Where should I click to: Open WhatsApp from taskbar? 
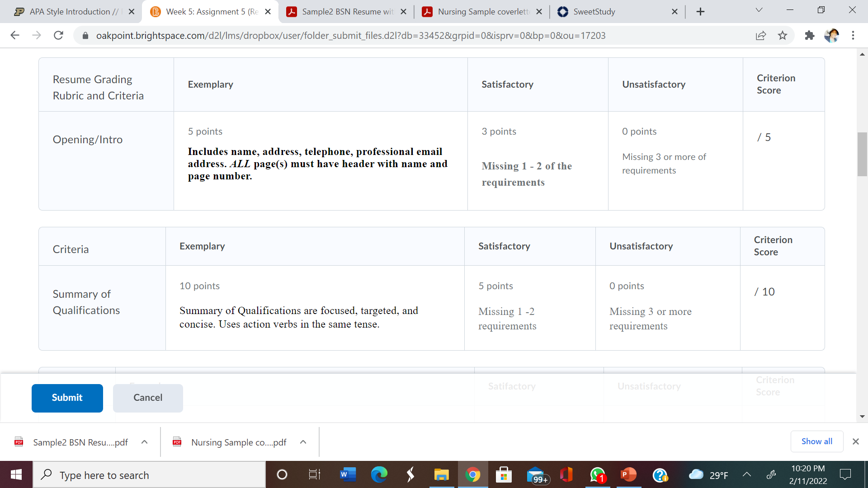click(x=598, y=474)
